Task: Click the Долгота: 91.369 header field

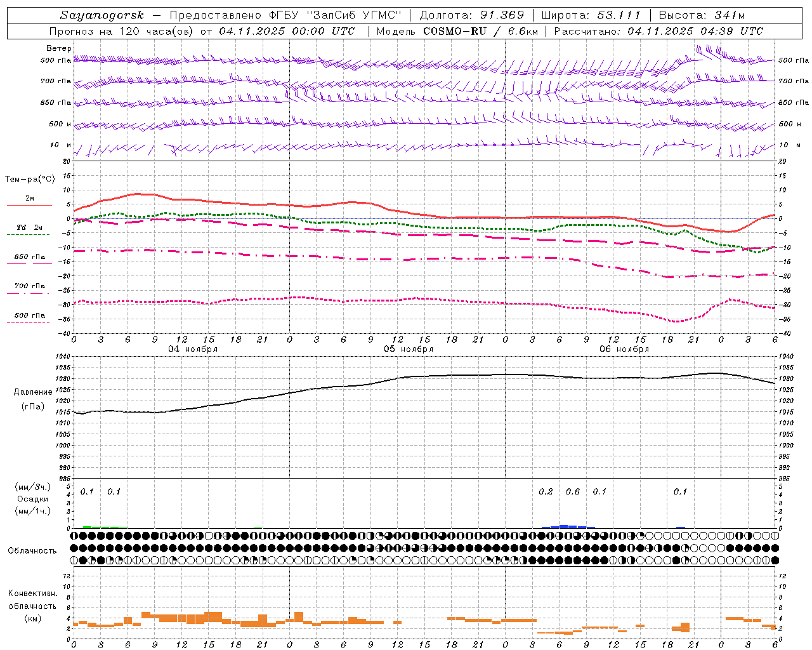Action: tap(472, 15)
